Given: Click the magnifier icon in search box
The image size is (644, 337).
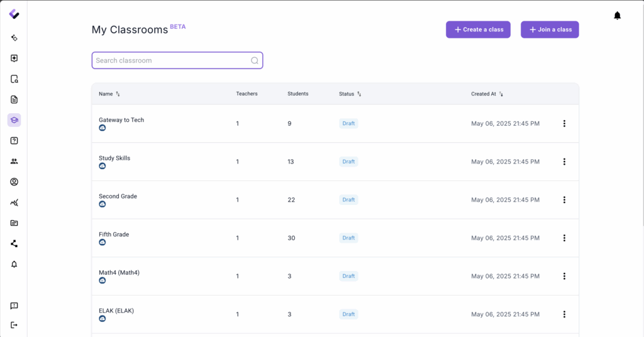Looking at the screenshot, I should tap(255, 60).
